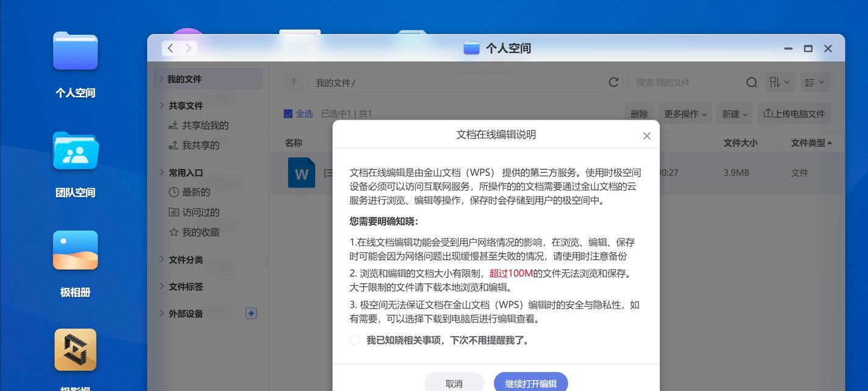Go forward with the right arrow in title bar
The image size is (868, 391).
click(189, 48)
